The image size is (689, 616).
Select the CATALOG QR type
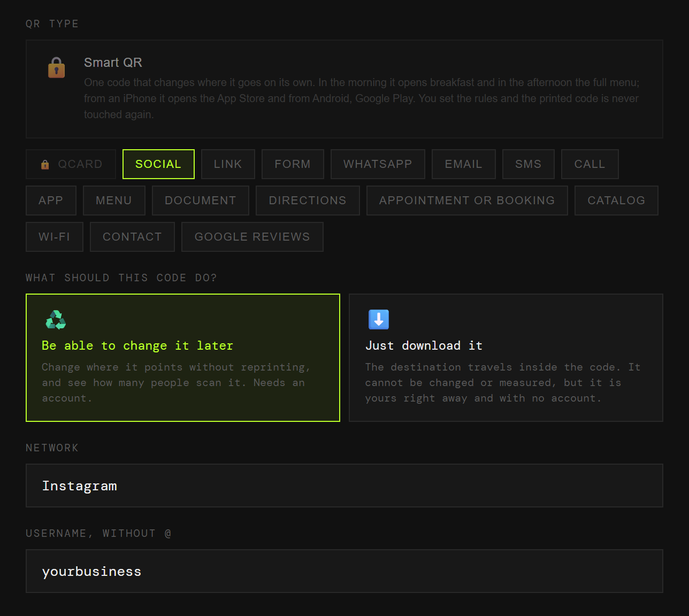(x=616, y=201)
